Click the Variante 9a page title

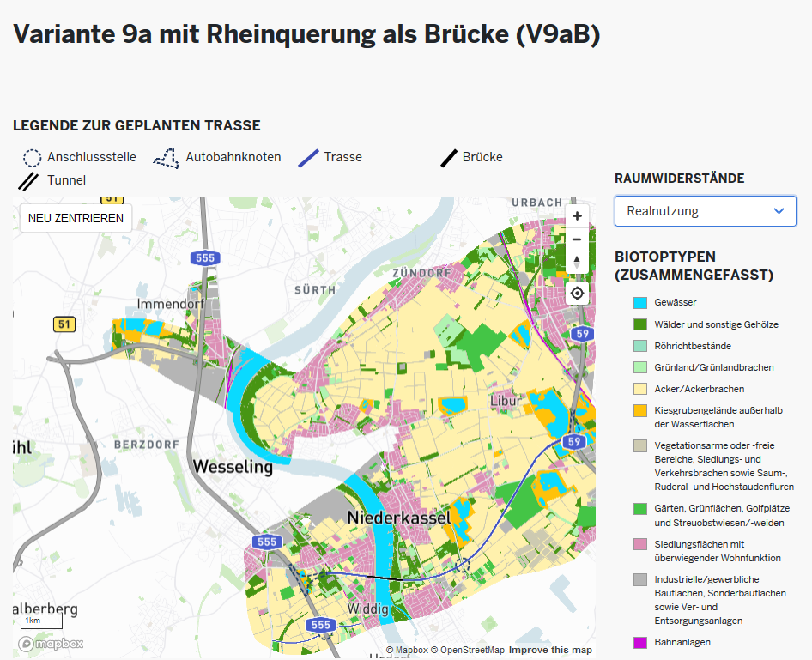(306, 34)
